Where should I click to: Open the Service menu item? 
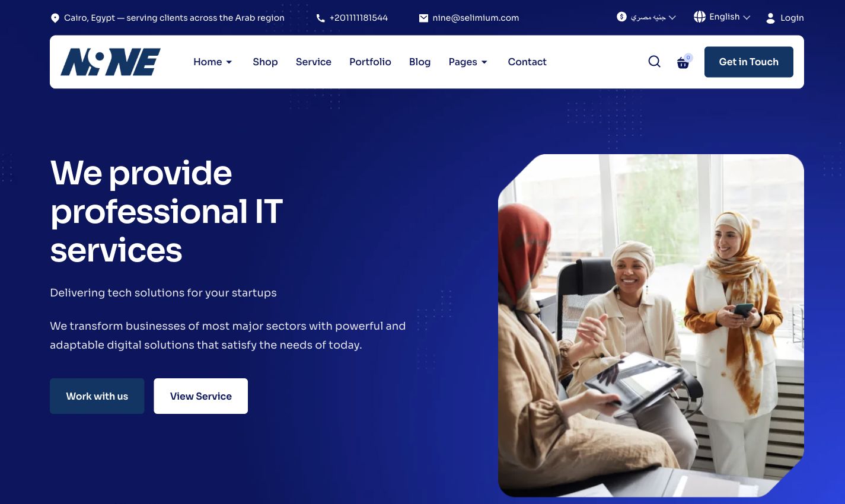314,62
